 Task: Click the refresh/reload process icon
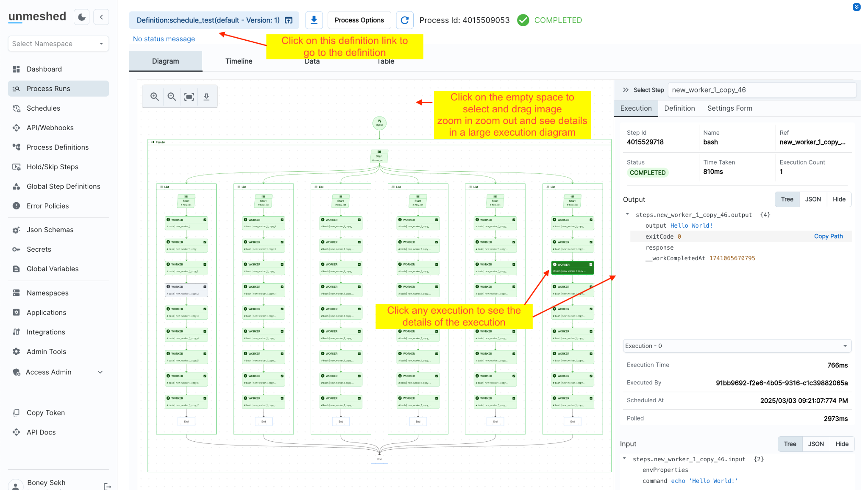[404, 20]
